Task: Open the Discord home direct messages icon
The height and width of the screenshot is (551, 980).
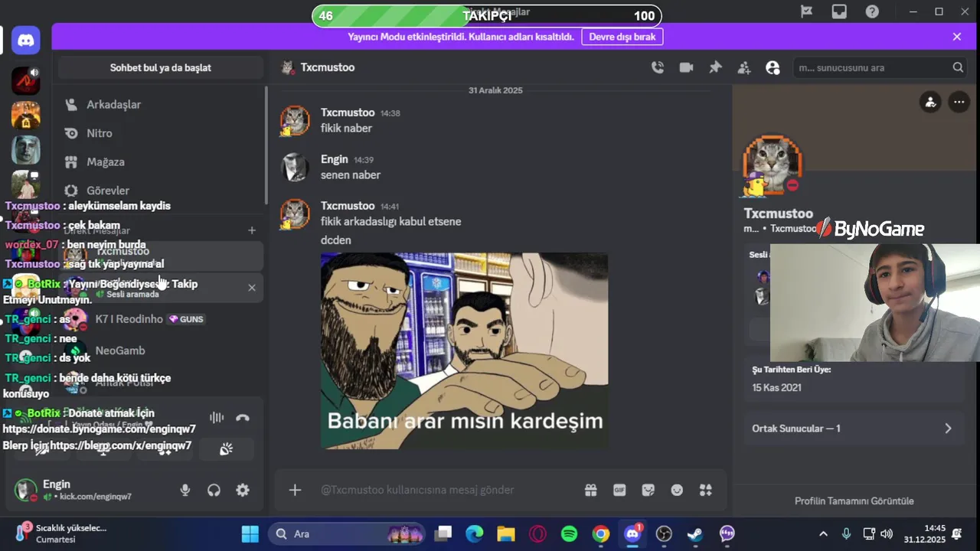Action: pos(26,41)
